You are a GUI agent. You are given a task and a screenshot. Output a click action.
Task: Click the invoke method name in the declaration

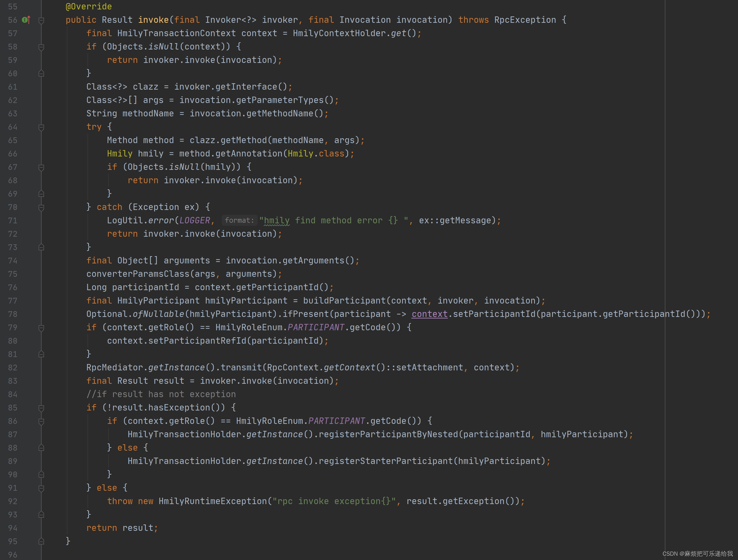coord(153,20)
